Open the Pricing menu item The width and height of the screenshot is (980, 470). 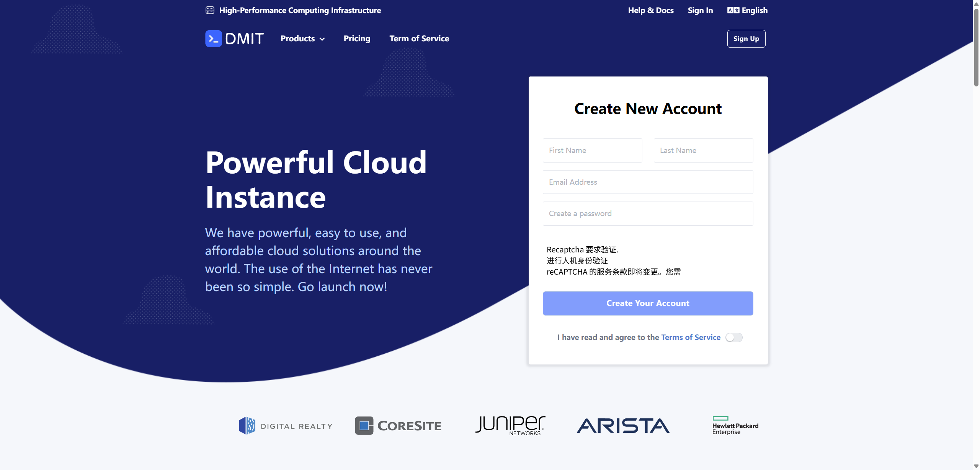pos(357,39)
